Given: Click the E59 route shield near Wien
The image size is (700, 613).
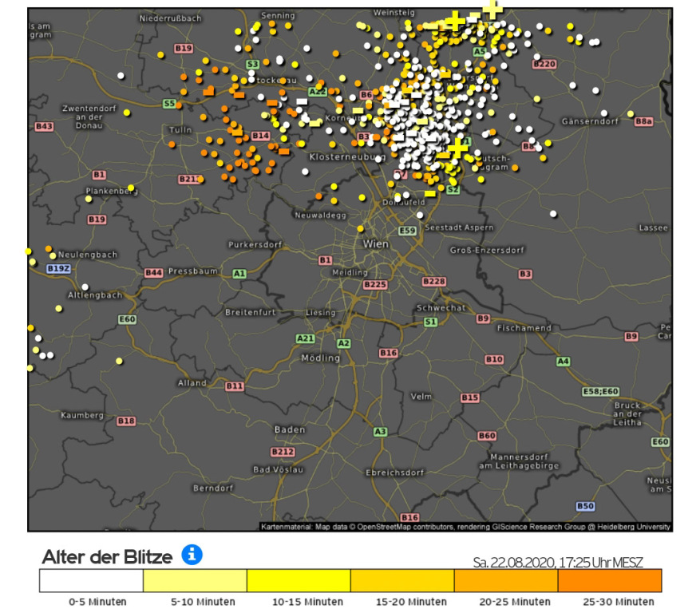Looking at the screenshot, I should (408, 231).
